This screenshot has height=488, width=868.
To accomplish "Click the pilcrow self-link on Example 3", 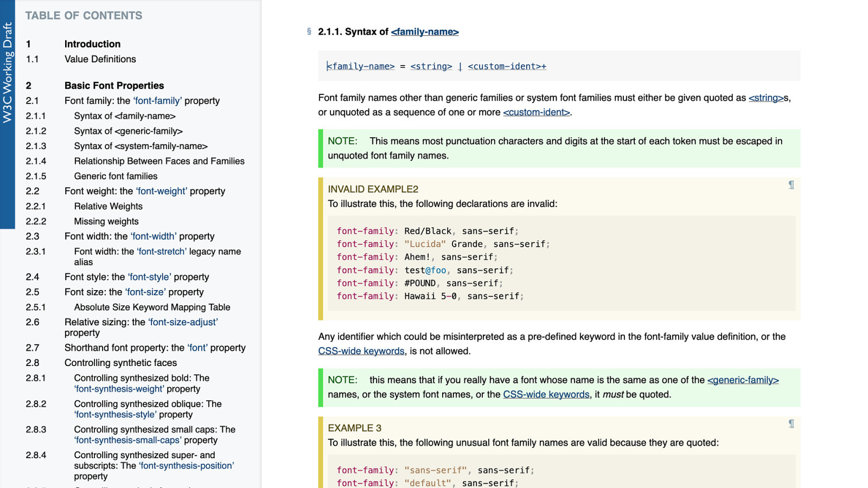I will click(791, 423).
